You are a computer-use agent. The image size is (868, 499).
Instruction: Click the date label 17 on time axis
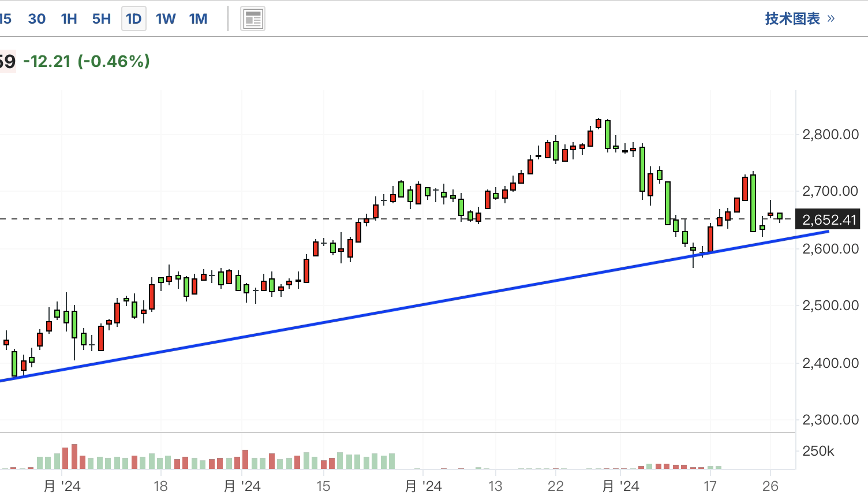710,486
